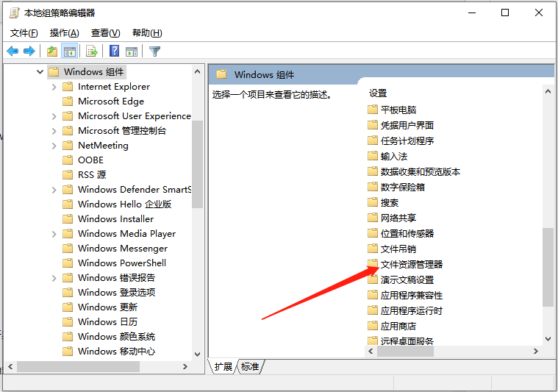The height and width of the screenshot is (392, 558).
Task: Expand Windows Defender SmartScreen node
Action: [x=54, y=190]
